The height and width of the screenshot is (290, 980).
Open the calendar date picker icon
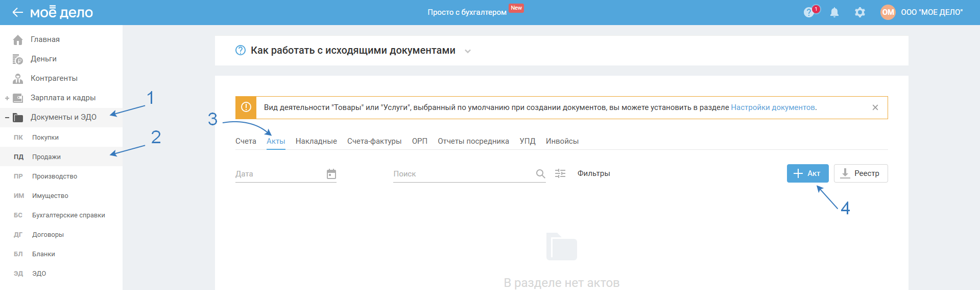pyautogui.click(x=331, y=174)
